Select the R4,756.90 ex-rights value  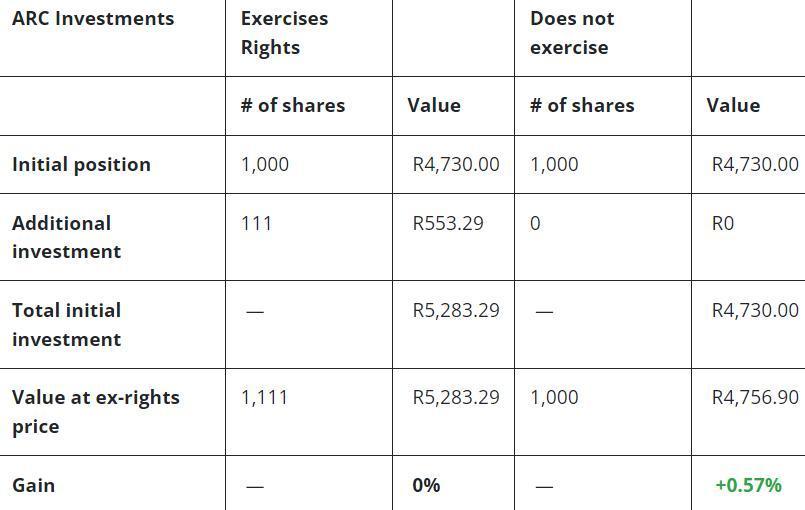(755, 398)
